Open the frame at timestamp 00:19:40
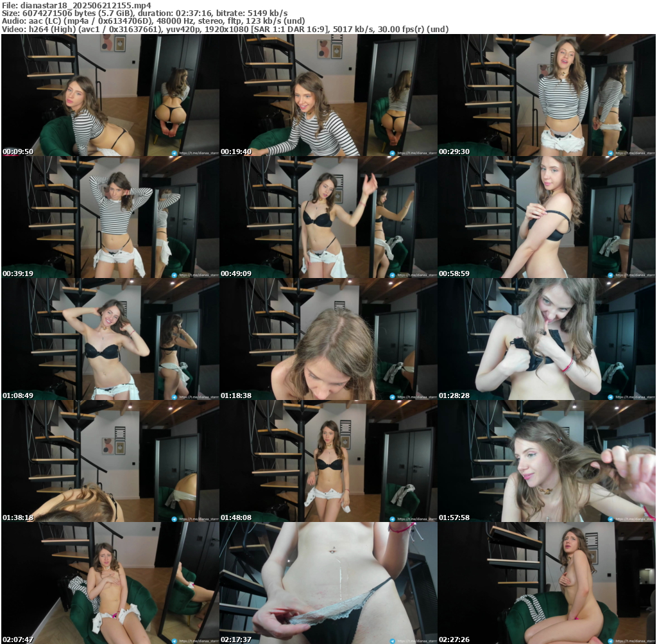 point(328,95)
